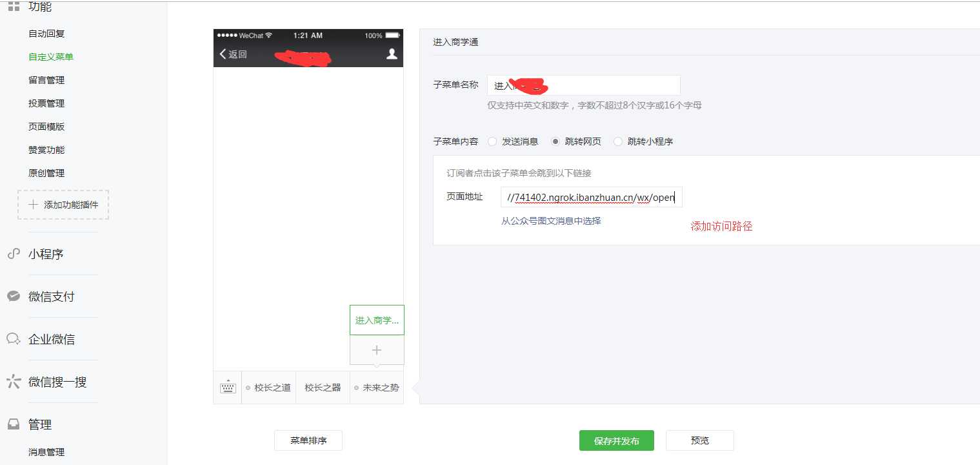Click the 进入商学通 panel title
This screenshot has width=980, height=465.
455,42
